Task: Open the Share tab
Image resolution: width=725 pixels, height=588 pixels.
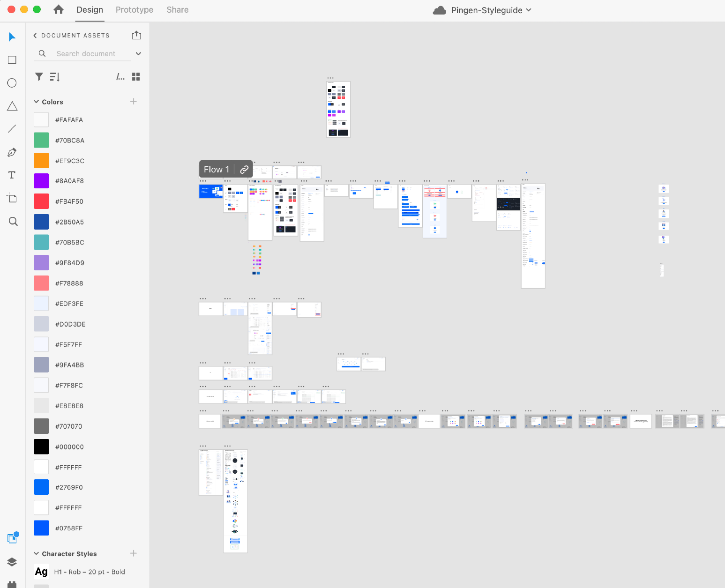Action: [177, 9]
